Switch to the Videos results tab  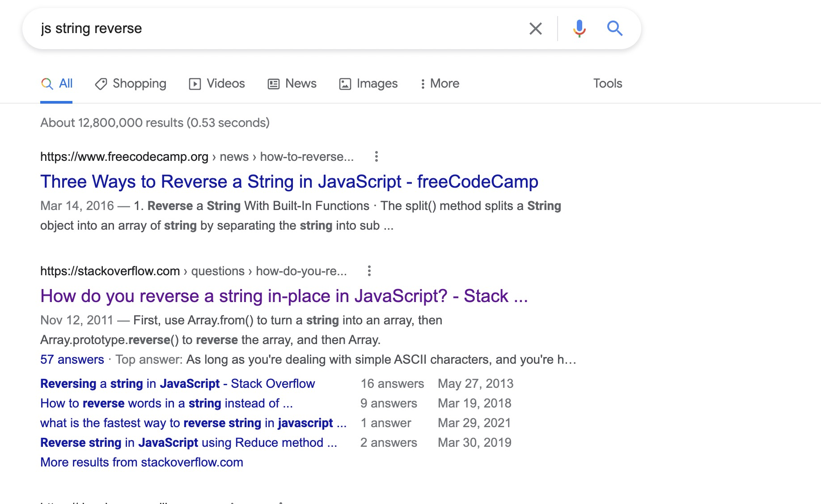coord(217,84)
